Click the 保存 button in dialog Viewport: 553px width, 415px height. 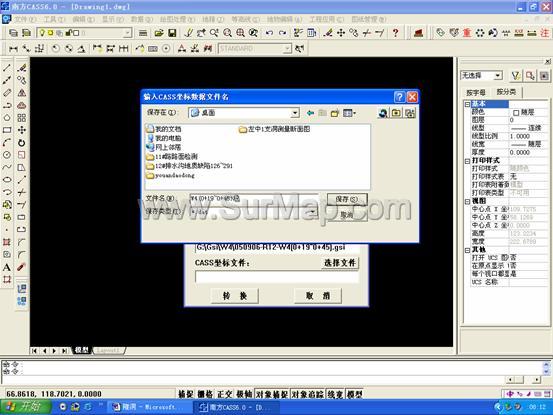[x=347, y=200]
